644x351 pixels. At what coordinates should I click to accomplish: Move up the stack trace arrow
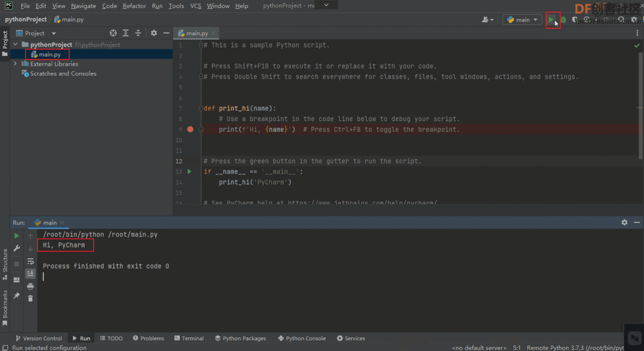pyautogui.click(x=30, y=236)
